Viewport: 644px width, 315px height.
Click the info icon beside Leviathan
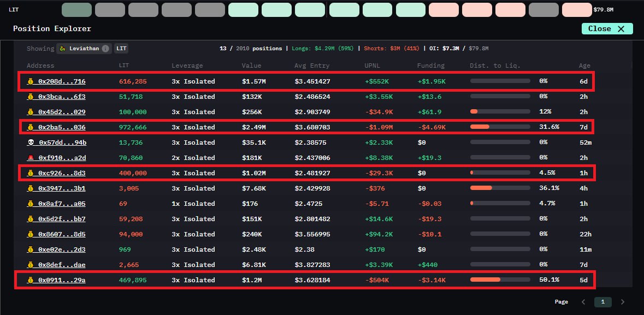(105, 49)
